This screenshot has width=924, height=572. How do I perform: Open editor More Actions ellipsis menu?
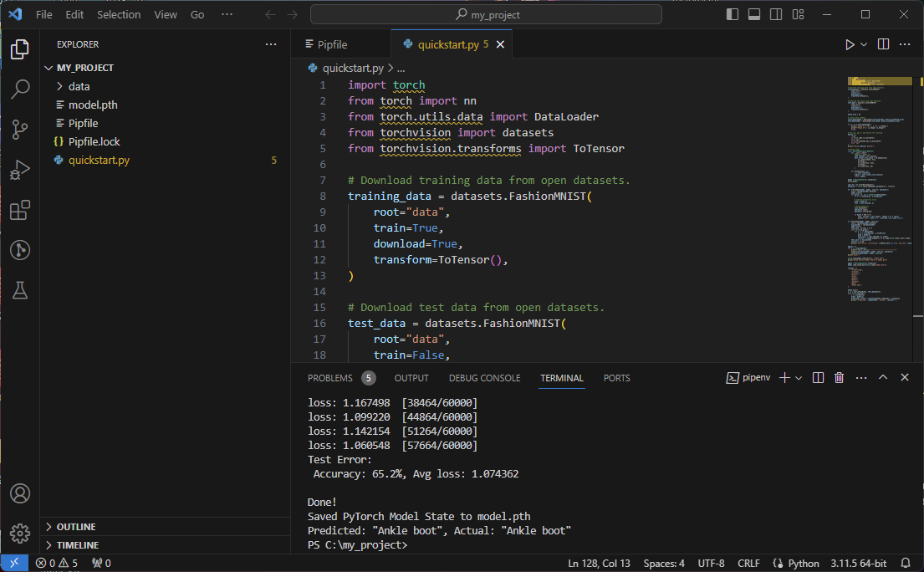905,45
